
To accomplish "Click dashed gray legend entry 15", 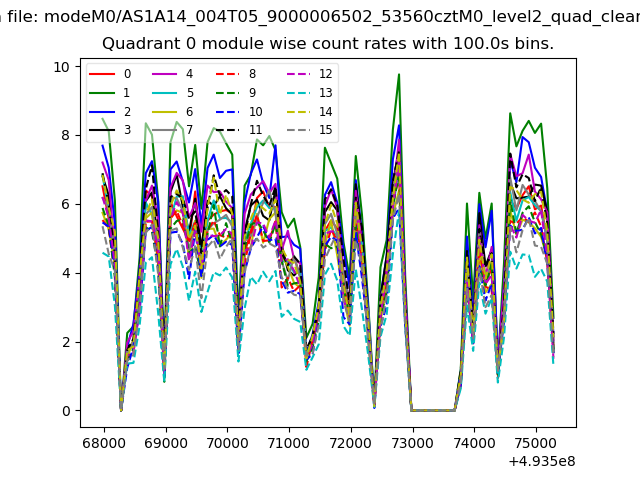I will click(x=299, y=130).
